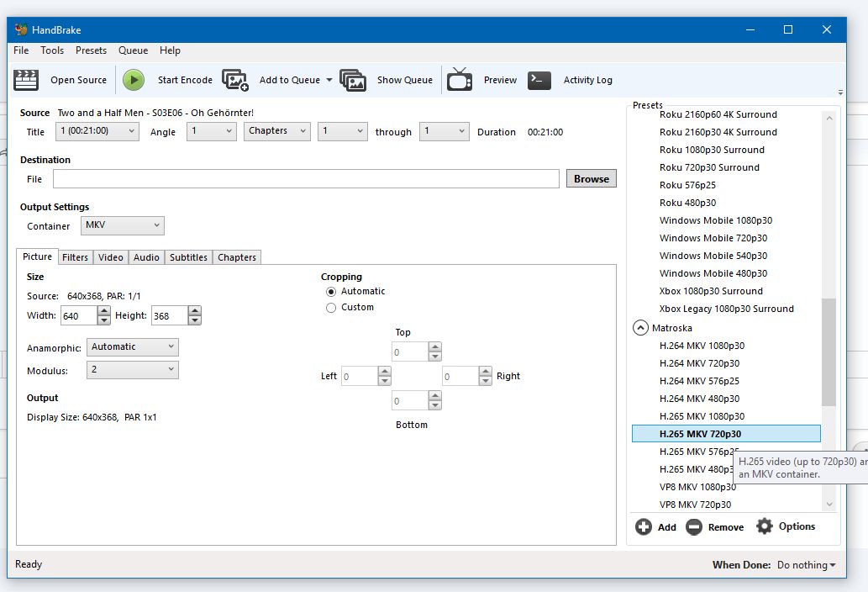This screenshot has height=592, width=868.
Task: Open the Chapters range type dropdown
Action: 276,131
